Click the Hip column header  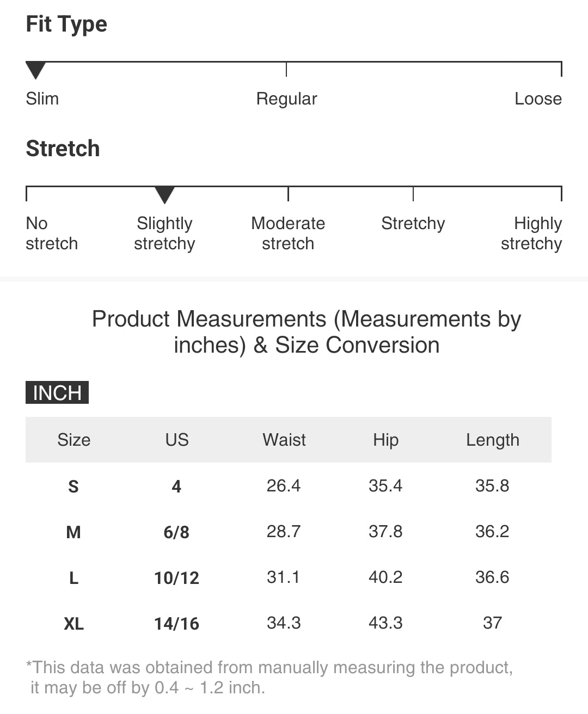[x=385, y=440]
